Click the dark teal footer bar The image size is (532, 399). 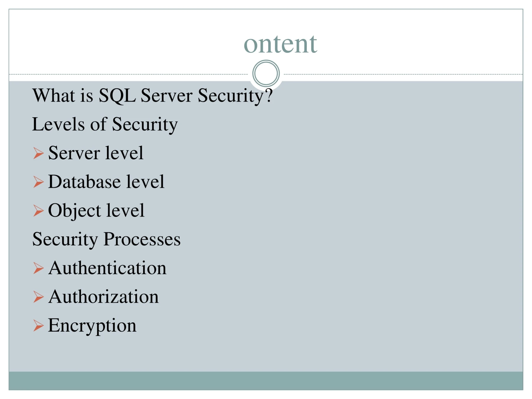coord(266,381)
